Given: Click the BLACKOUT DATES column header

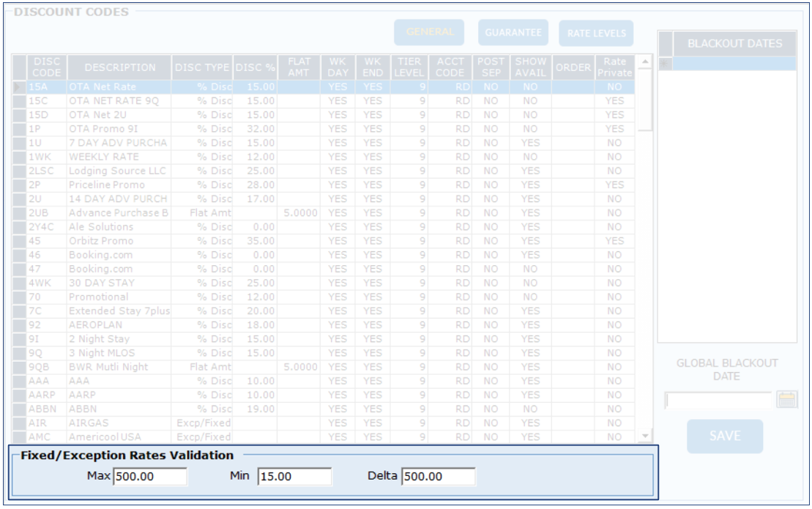Looking at the screenshot, I should click(734, 43).
